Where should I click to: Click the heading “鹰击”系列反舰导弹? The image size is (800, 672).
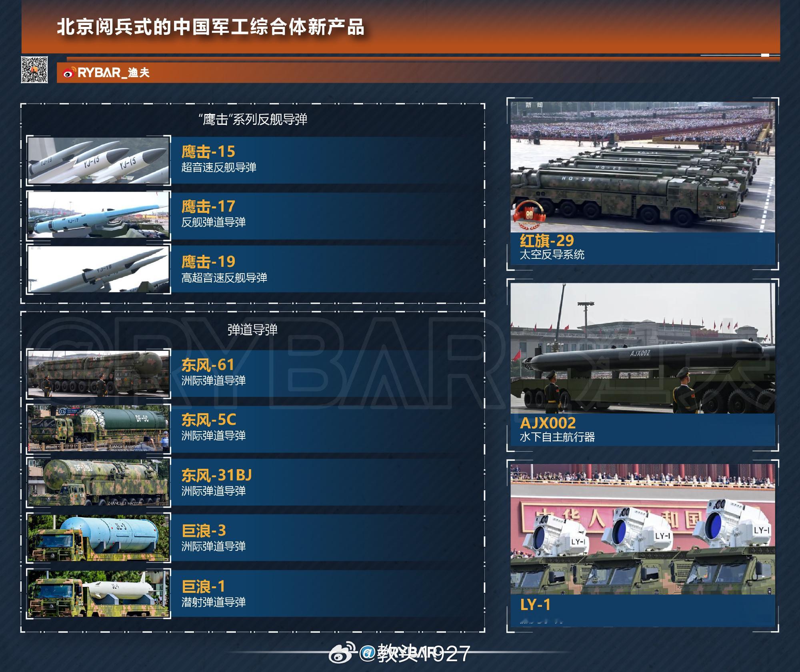pyautogui.click(x=253, y=119)
